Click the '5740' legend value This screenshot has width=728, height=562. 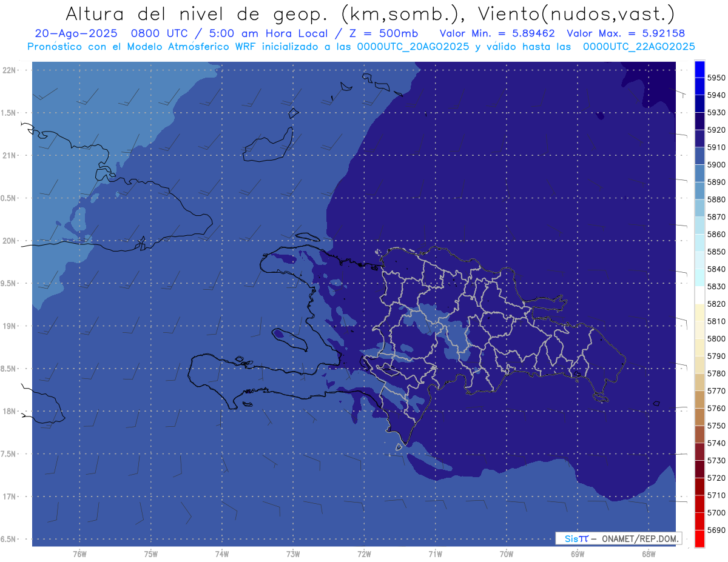click(716, 443)
